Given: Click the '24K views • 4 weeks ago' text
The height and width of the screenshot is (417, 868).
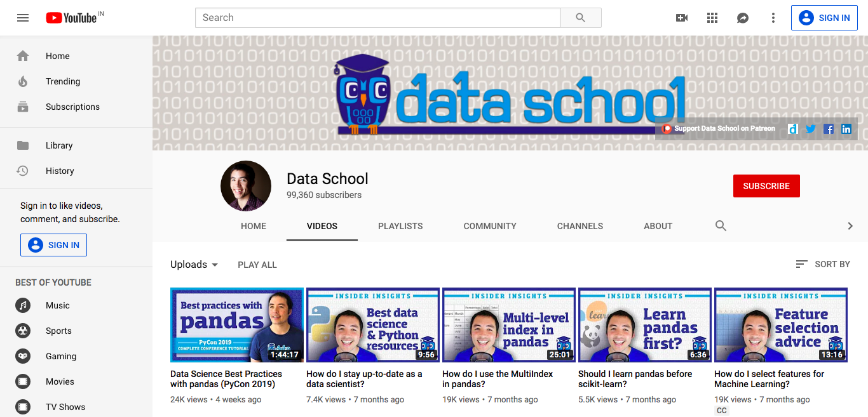Looking at the screenshot, I should pyautogui.click(x=216, y=400).
